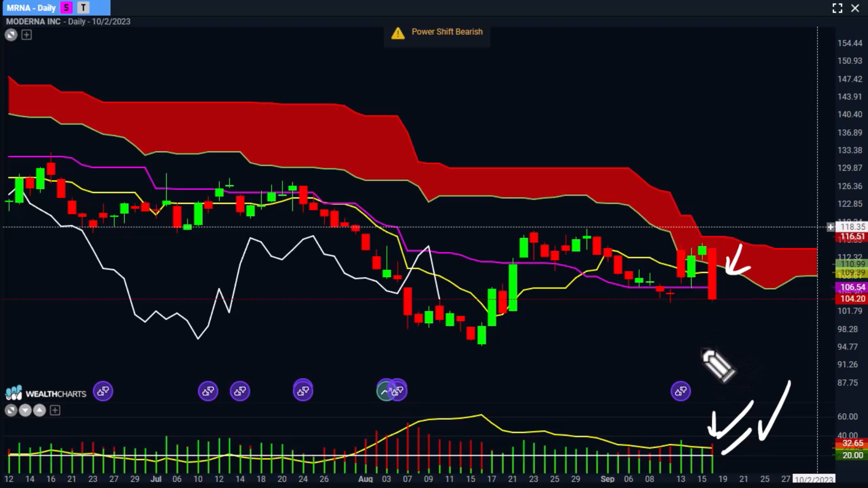868x488 pixels.
Task: Select the yellow 109.39 price label
Action: click(x=852, y=272)
